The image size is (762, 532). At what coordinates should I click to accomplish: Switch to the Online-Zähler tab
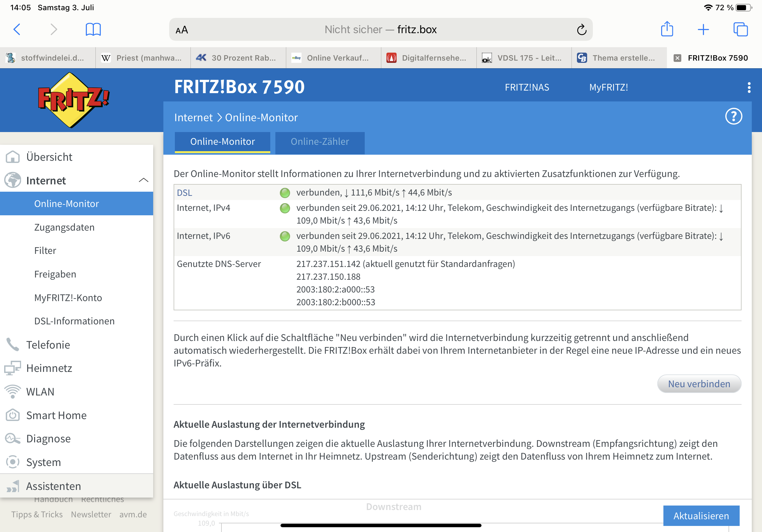(320, 142)
